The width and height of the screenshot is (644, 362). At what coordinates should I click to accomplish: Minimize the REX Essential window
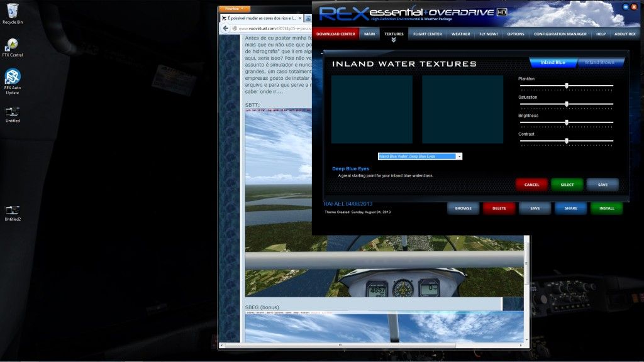point(626,7)
